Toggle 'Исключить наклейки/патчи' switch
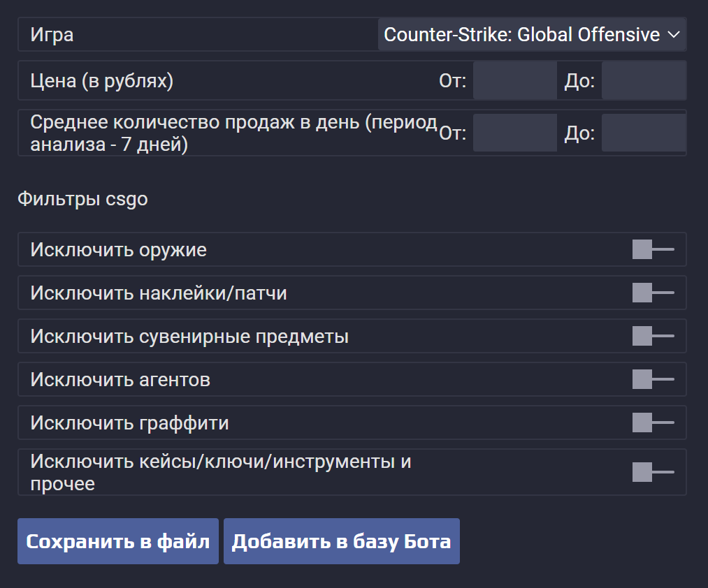The height and width of the screenshot is (588, 708). 653,293
